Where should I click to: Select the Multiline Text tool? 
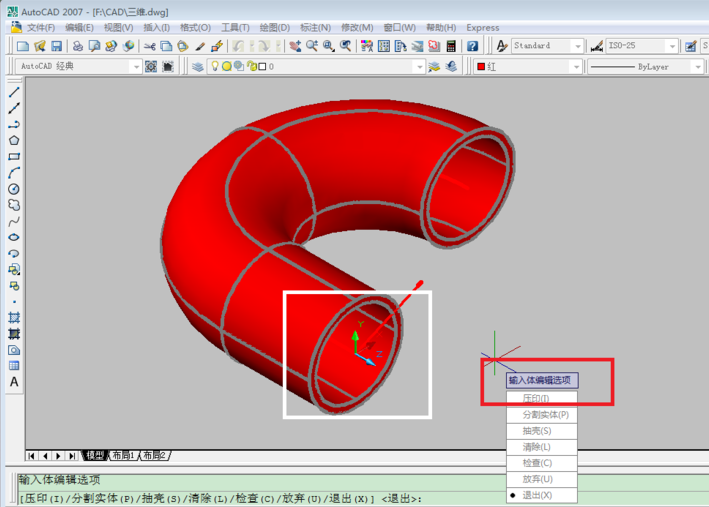(14, 382)
